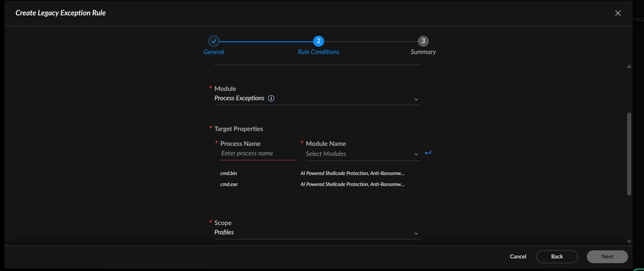Select the cmd.exe process entry
This screenshot has width=644, height=271.
[x=229, y=185]
